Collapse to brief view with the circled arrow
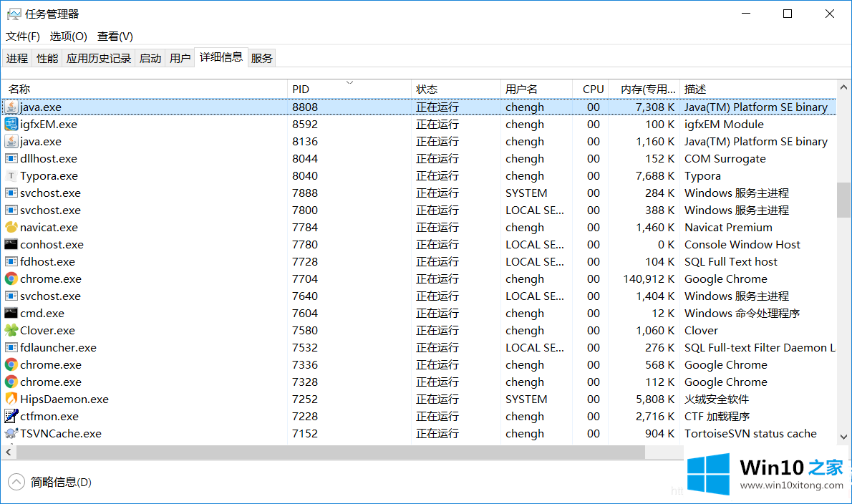Screen dimensions: 852x504 (x=16, y=482)
